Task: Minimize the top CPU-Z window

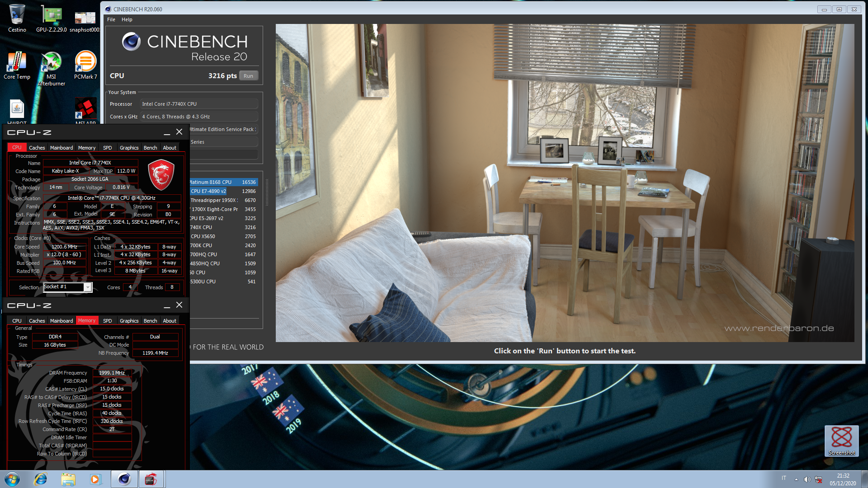Action: pyautogui.click(x=167, y=132)
